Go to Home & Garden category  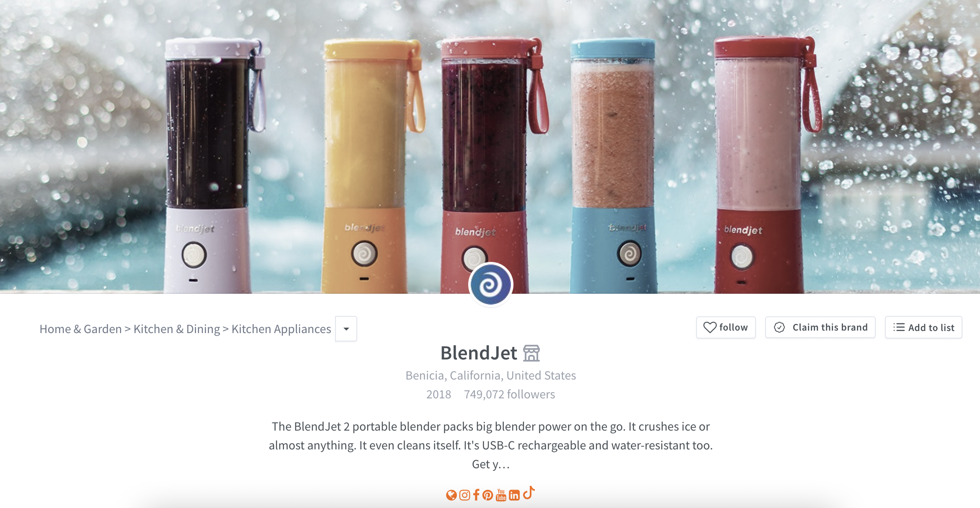click(x=80, y=329)
